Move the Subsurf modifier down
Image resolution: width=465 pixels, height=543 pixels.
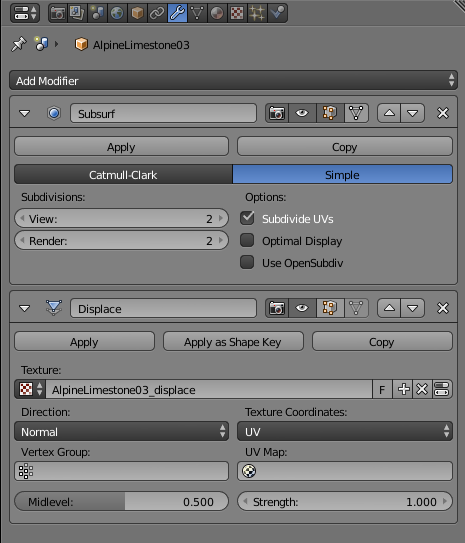pyautogui.click(x=412, y=113)
